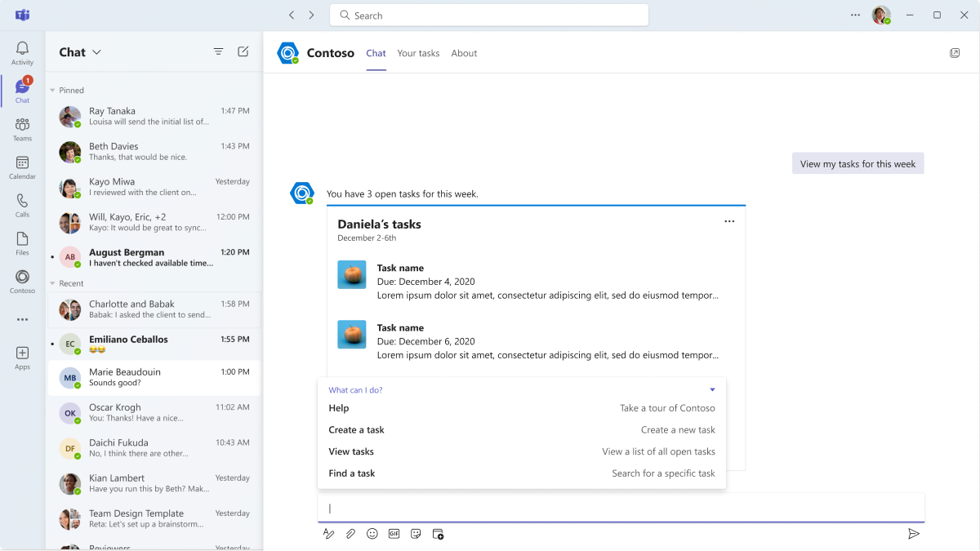
Task: Collapse the Recent chats section
Action: [53, 283]
